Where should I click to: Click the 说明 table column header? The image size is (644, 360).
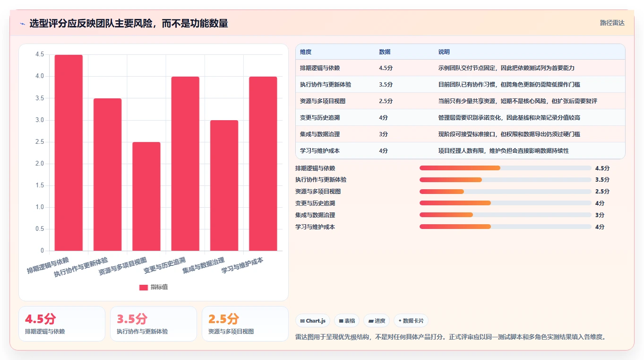(444, 52)
